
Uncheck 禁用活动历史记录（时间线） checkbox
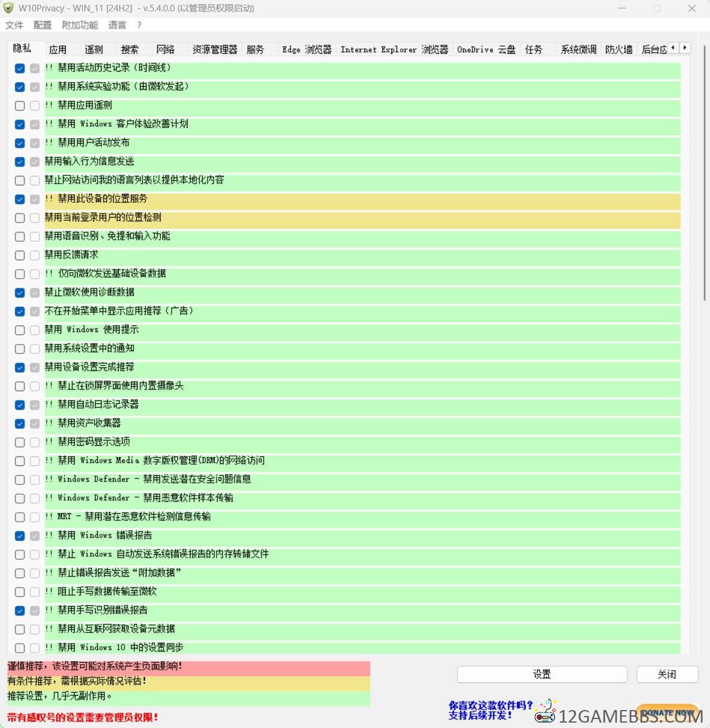pyautogui.click(x=20, y=68)
